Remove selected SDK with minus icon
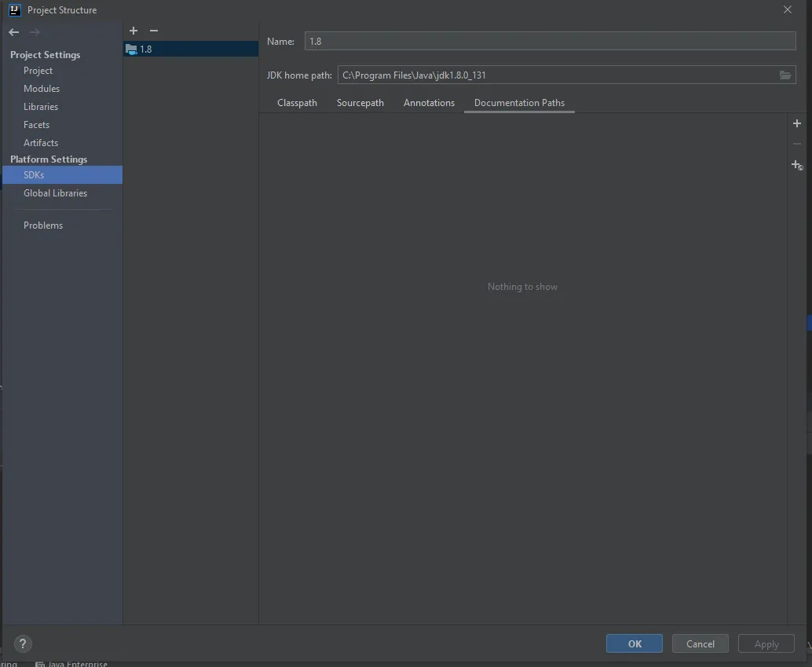 (154, 31)
